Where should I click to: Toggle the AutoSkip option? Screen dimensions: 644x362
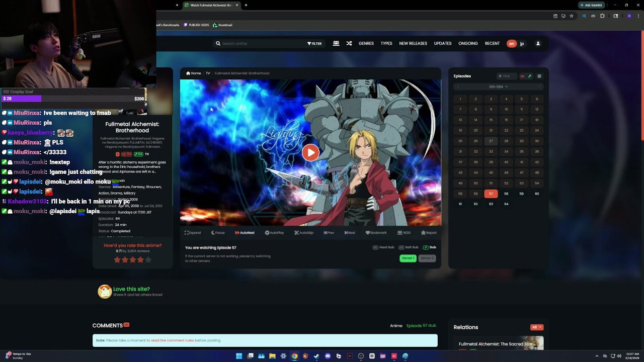(304, 233)
